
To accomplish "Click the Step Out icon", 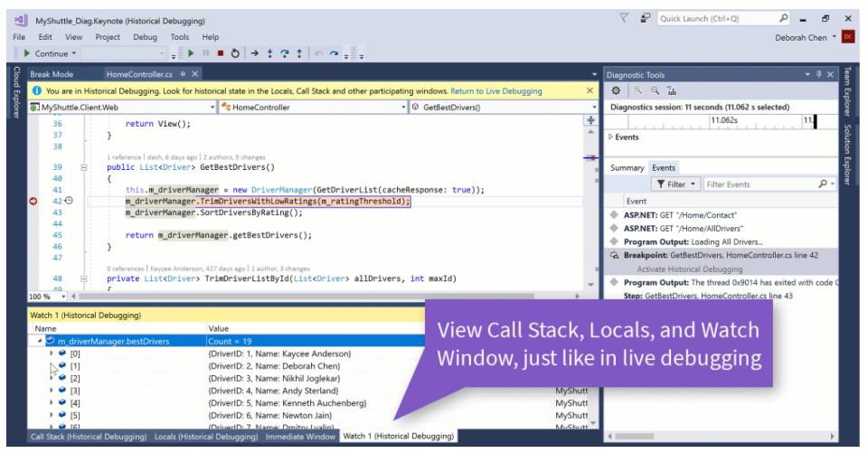I will pos(299,53).
